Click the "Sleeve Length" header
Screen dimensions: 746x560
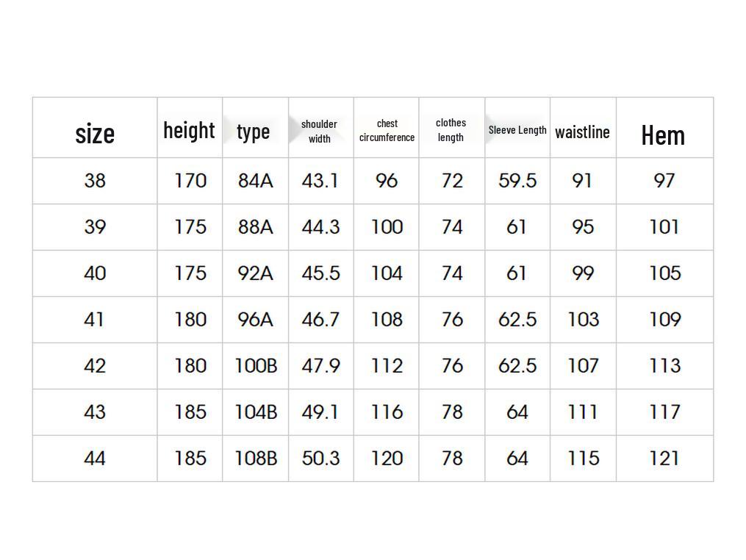tap(517, 130)
